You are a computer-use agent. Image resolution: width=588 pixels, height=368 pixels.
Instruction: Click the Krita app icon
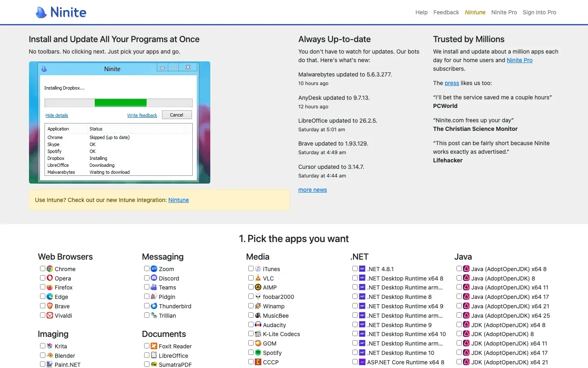(50, 346)
